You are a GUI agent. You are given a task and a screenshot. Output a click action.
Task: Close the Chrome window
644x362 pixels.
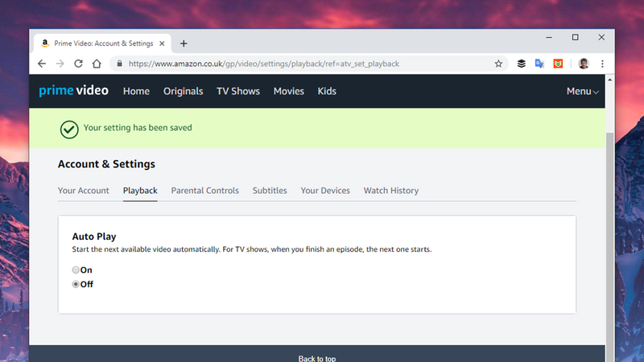coord(601,37)
